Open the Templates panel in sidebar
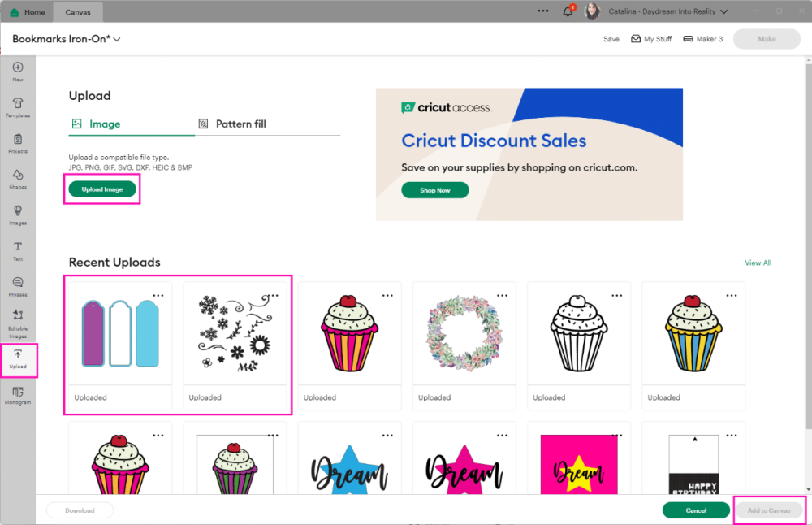 [x=18, y=107]
